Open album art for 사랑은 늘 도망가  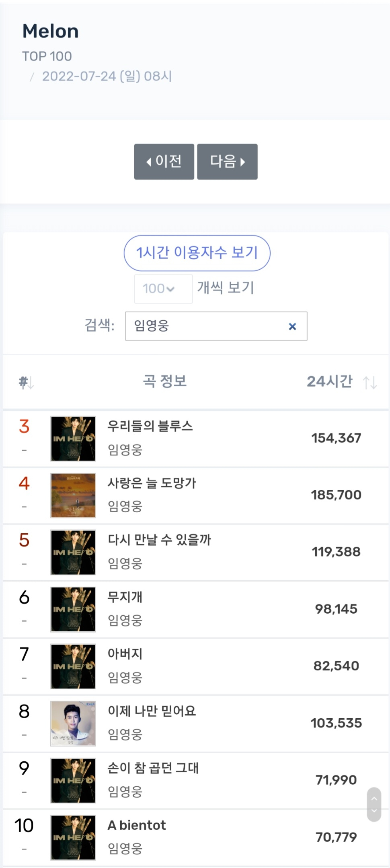tap(73, 495)
